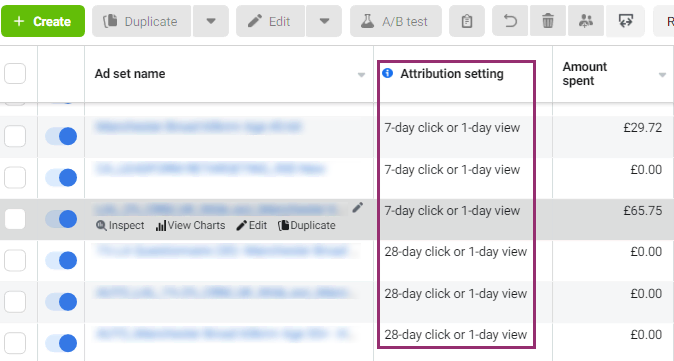Click the magnifier Inspect icon
Screen dimensions: 674x361
[x=101, y=226]
